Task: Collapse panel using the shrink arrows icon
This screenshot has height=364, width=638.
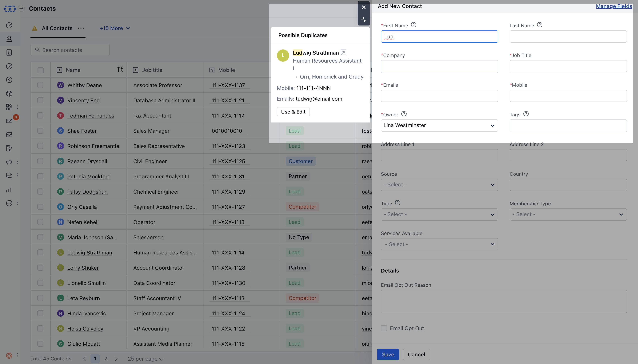Action: (x=363, y=19)
